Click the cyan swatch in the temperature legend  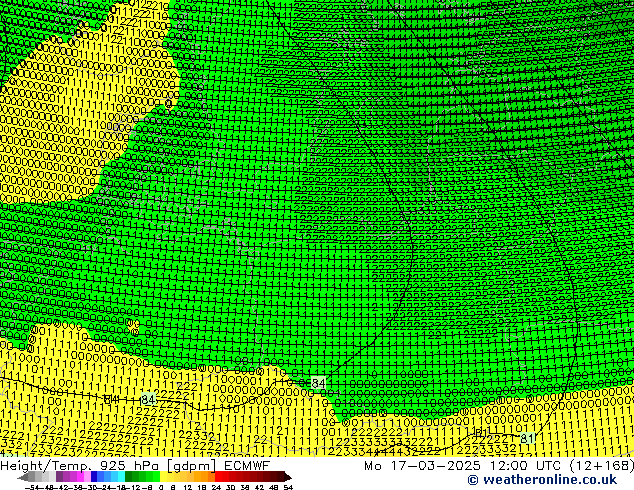click(121, 477)
